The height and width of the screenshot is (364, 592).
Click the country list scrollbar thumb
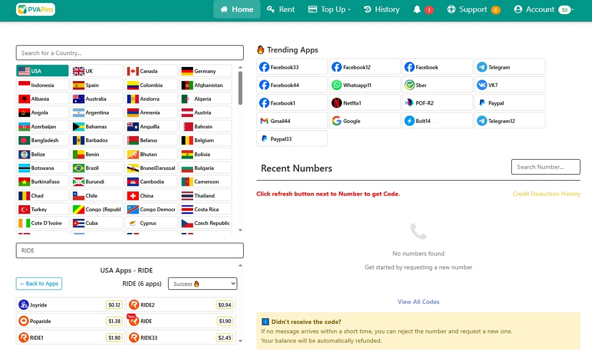240,88
